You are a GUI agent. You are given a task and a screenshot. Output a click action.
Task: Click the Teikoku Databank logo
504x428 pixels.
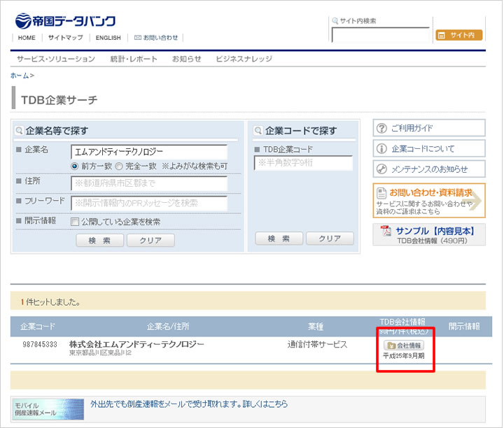[65, 21]
